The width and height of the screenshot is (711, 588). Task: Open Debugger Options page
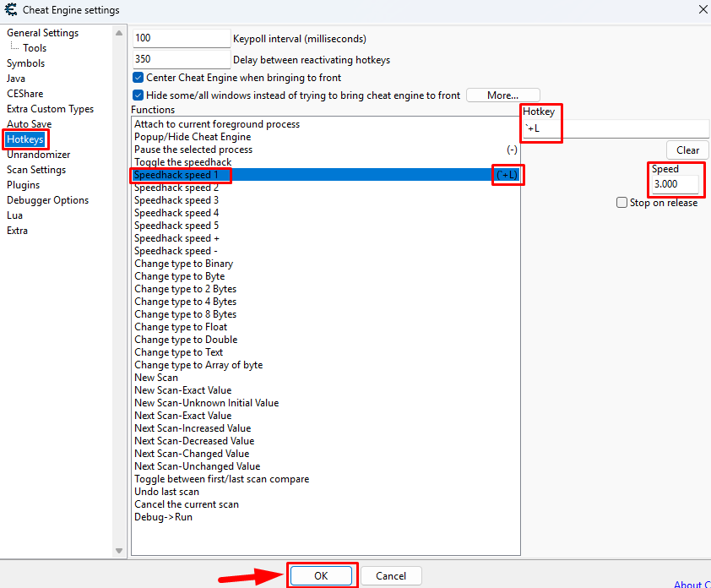coord(47,200)
